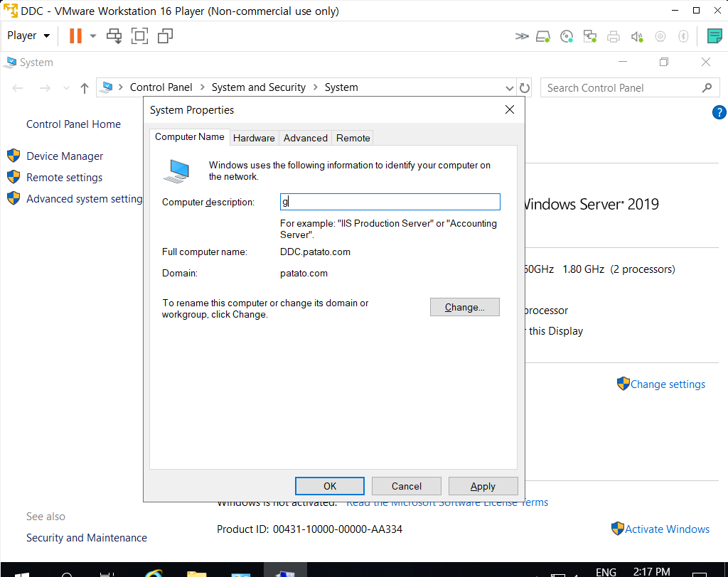The image size is (728, 577).
Task: Click the Computer description text field
Action: [x=390, y=202]
